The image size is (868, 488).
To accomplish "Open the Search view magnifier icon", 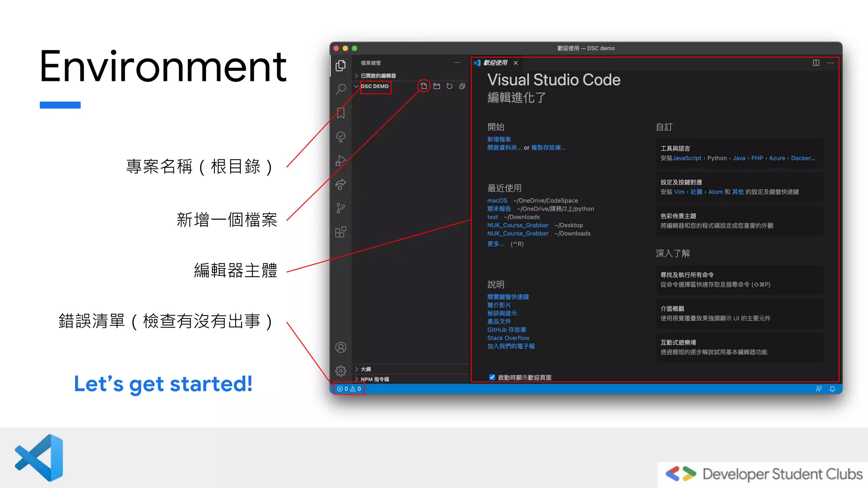I will click(341, 89).
